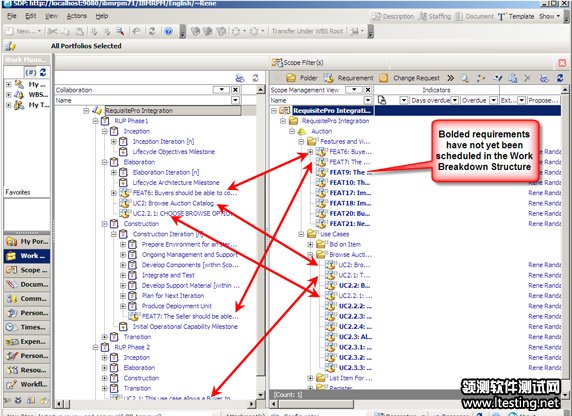Click the Folder icon in scope toolbar

click(291, 78)
